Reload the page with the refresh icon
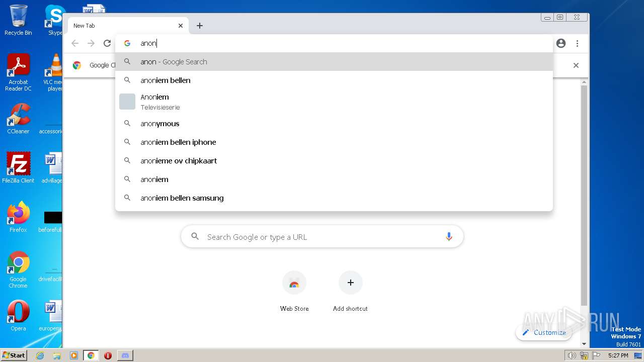 pyautogui.click(x=107, y=43)
